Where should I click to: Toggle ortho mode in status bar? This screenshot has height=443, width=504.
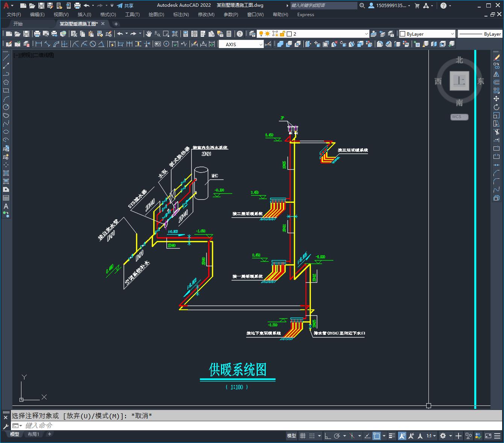(328, 436)
